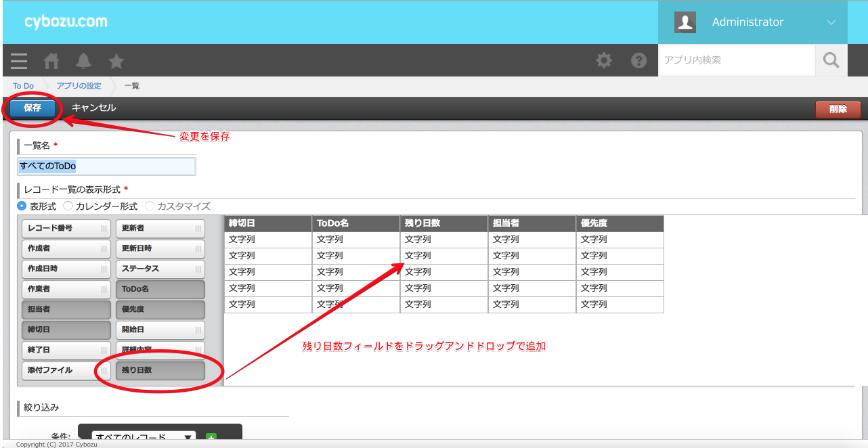Click the キャンセル button
Viewport: 868px width, 448px height.
pos(93,108)
